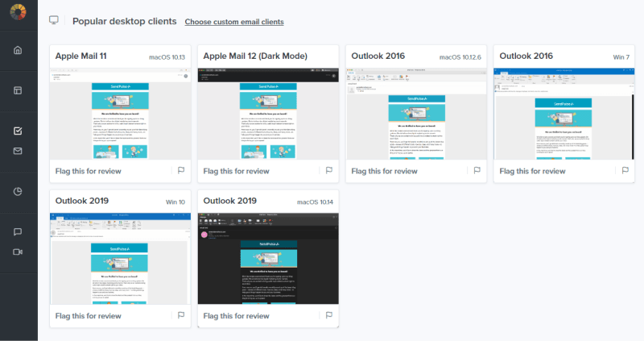This screenshot has width=644, height=341.
Task: Click the Popular desktop clients heading
Action: coord(125,22)
